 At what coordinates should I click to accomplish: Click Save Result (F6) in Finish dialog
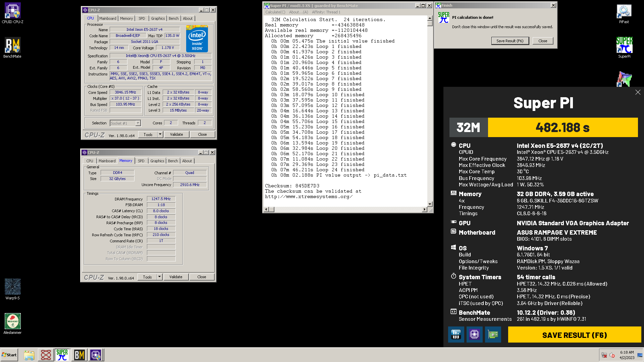point(510,41)
